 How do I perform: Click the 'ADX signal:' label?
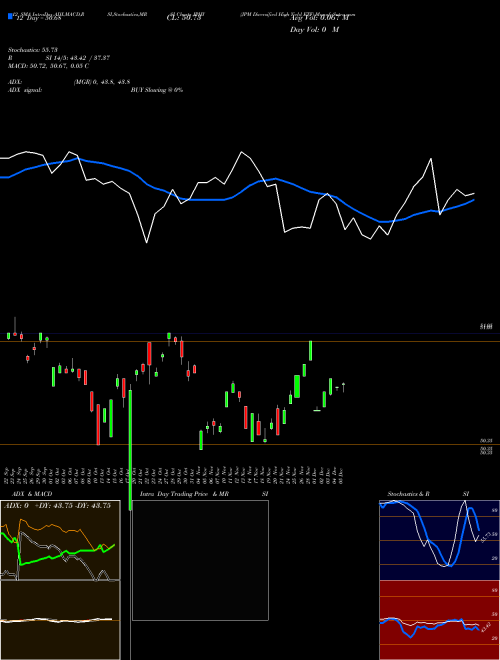pos(25,90)
